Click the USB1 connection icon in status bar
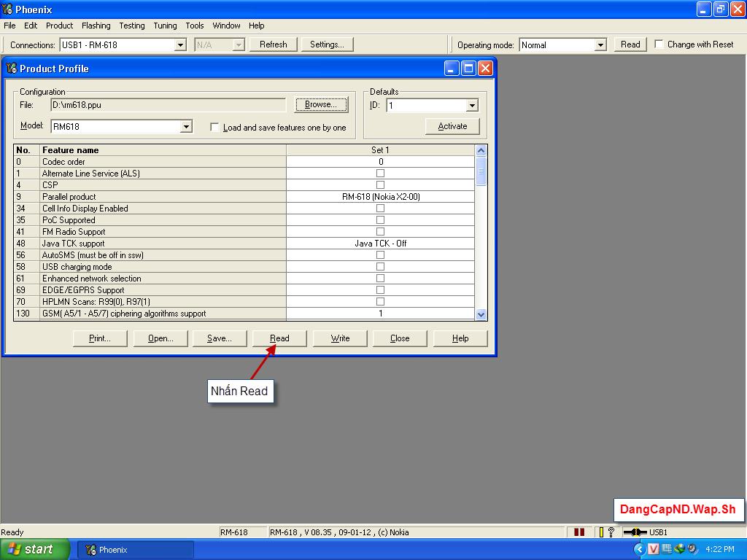Screen dimensions: 747x560 pos(635,532)
